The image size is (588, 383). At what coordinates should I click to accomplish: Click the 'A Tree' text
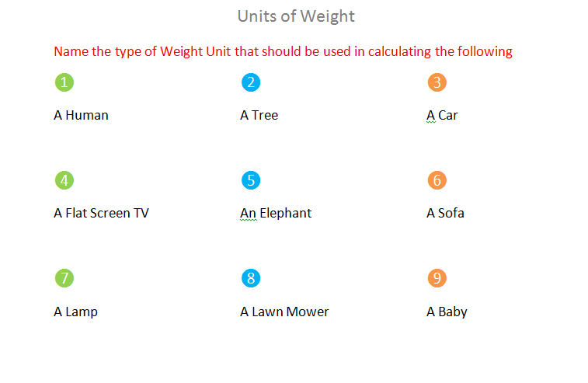[259, 115]
